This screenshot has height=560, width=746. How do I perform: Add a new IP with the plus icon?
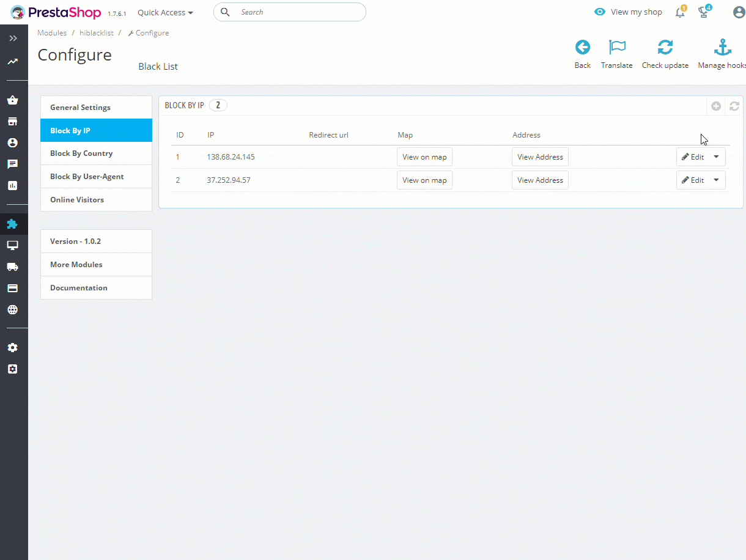click(x=716, y=106)
